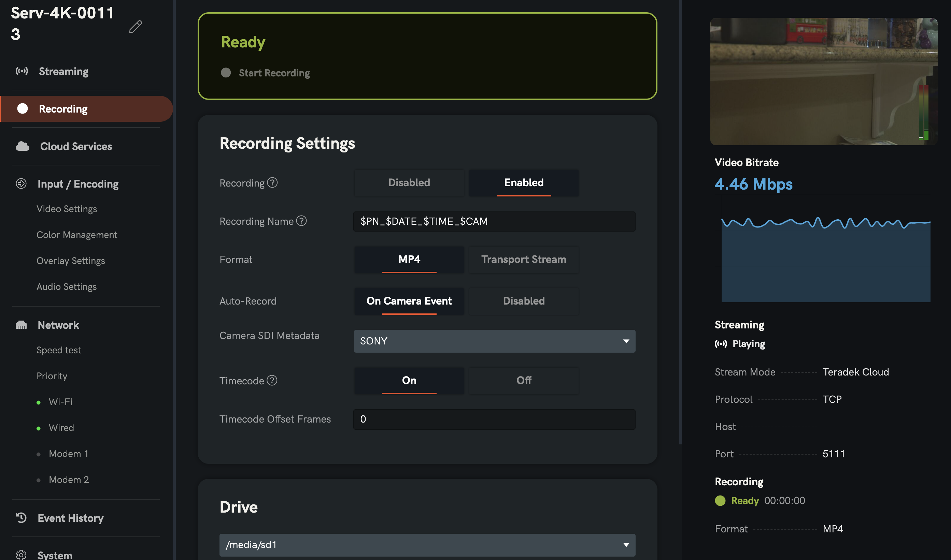
Task: Open help icon next to Recording label
Action: [x=272, y=183]
